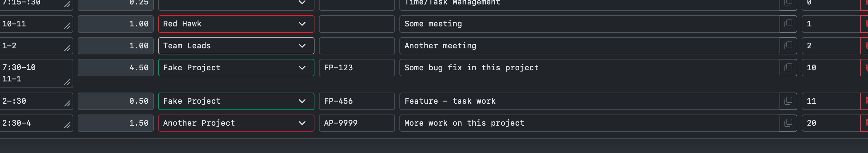Image resolution: width=868 pixels, height=153 pixels.
Task: Click the FP-123 ticket field
Action: [x=357, y=68]
